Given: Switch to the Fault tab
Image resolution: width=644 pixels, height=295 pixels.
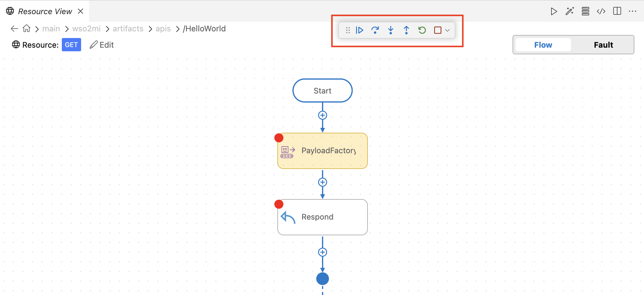Looking at the screenshot, I should pyautogui.click(x=603, y=45).
